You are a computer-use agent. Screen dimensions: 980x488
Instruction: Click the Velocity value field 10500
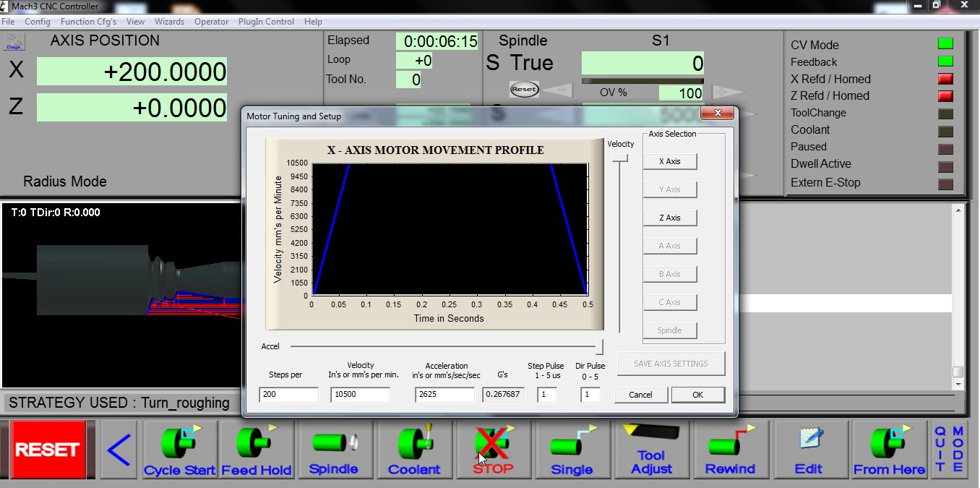[360, 395]
